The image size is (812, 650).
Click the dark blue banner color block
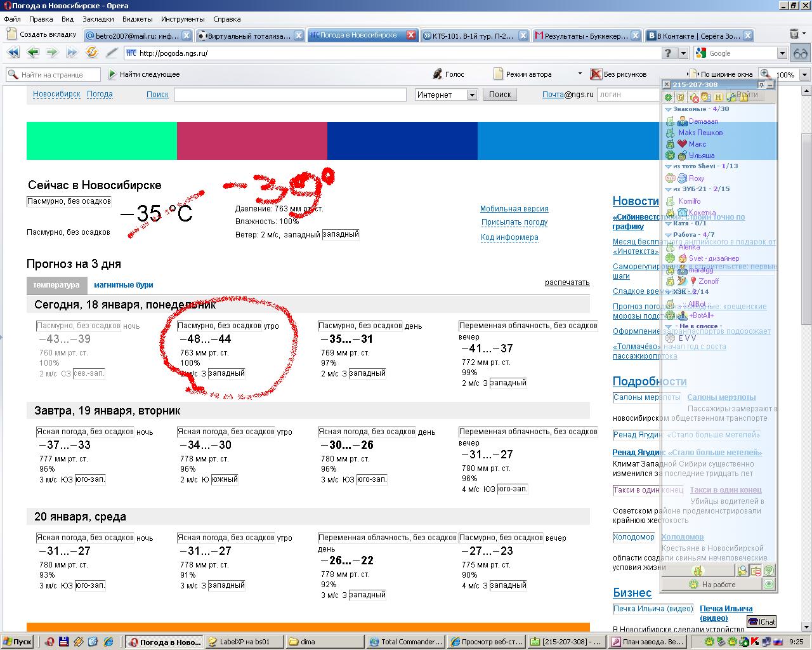(402, 141)
